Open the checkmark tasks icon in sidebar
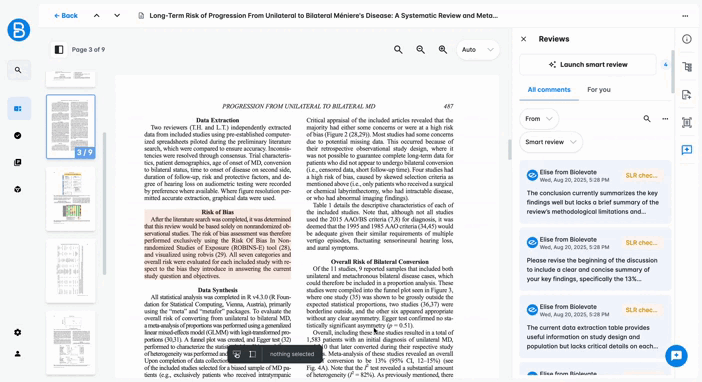702x382 pixels. click(x=18, y=136)
